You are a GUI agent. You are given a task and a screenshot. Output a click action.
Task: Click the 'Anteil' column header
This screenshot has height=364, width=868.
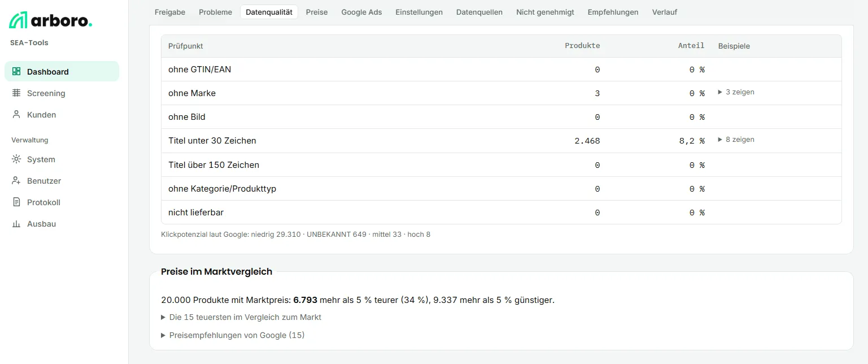(x=691, y=46)
